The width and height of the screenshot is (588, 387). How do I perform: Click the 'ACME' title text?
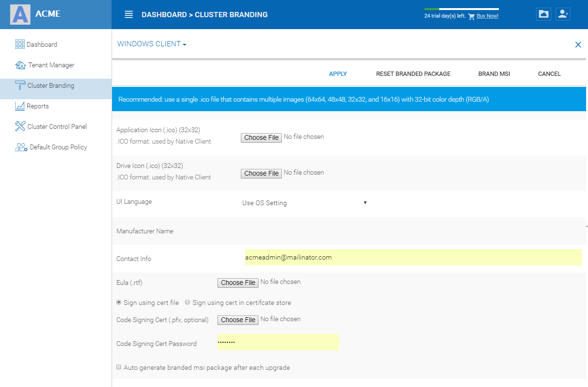coord(48,14)
